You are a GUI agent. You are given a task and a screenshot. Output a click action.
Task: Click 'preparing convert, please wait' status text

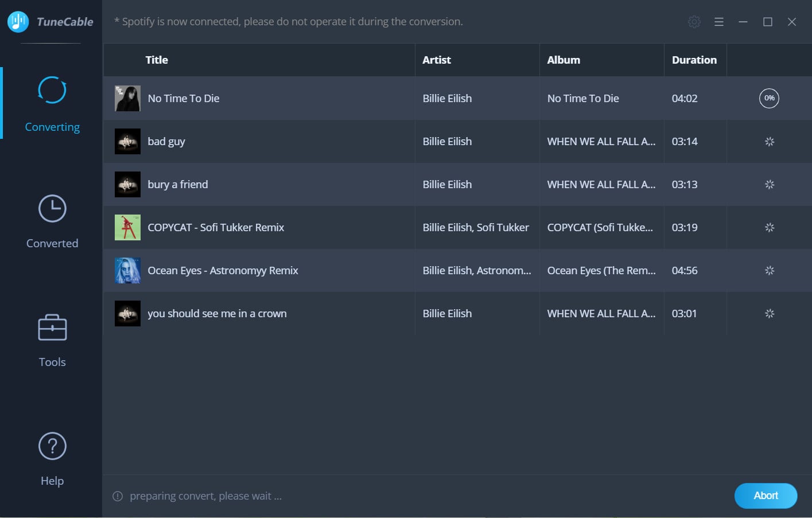pyautogui.click(x=205, y=496)
